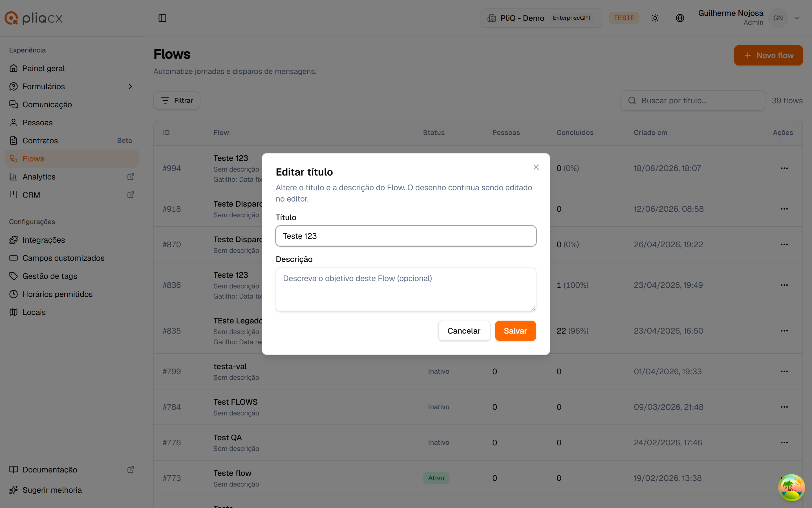This screenshot has width=812, height=508.
Task: Open the Filtrar filter button
Action: click(x=177, y=100)
